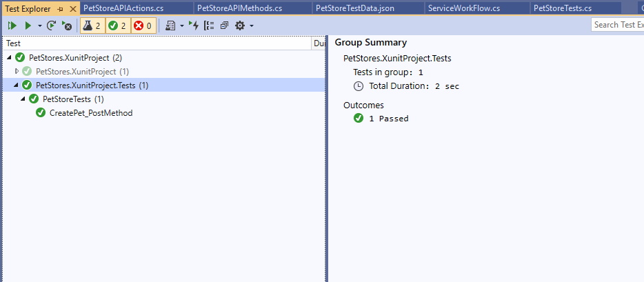This screenshot has height=282, width=644.
Task: Click the cancel test run icon
Action: 66,26
